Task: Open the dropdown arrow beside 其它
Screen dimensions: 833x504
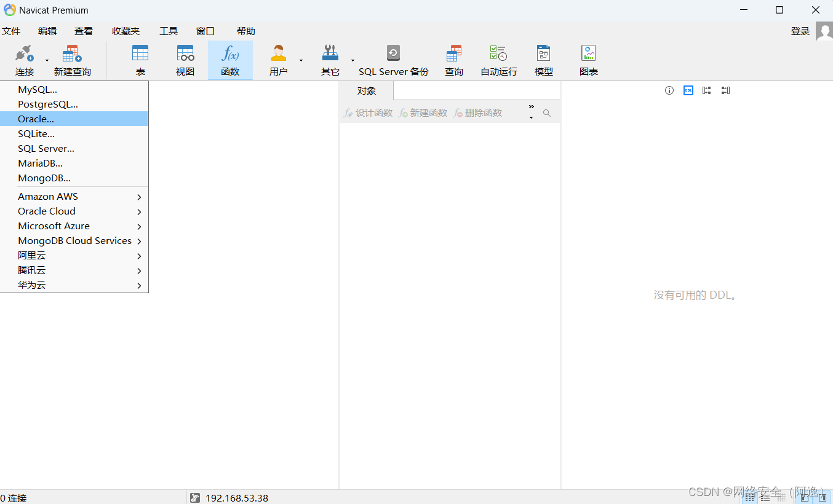Action: click(x=353, y=60)
